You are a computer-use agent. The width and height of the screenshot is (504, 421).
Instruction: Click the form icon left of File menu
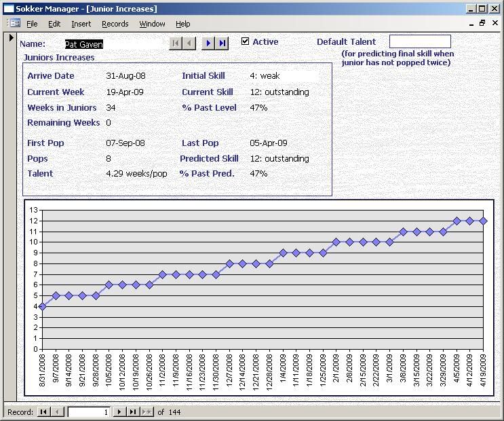[14, 24]
